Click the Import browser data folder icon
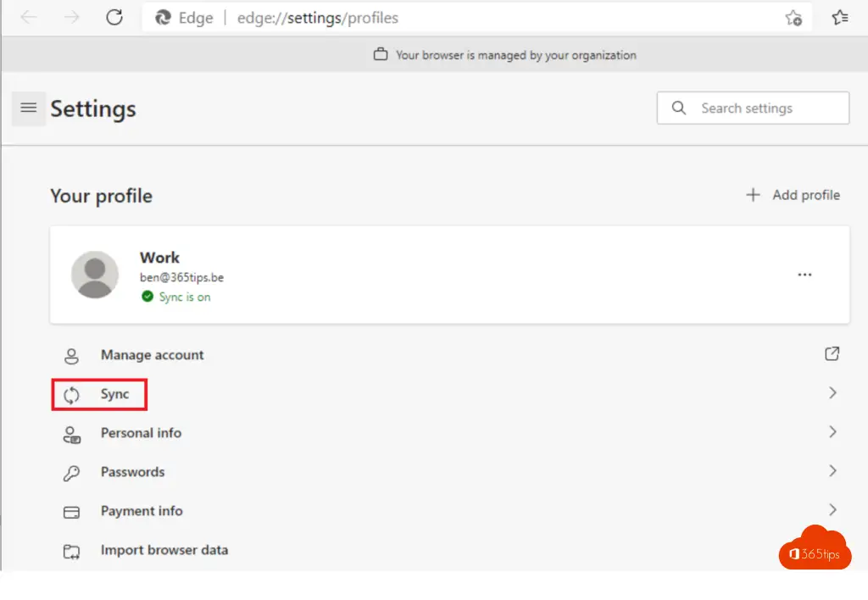This screenshot has width=868, height=600. [x=71, y=552]
